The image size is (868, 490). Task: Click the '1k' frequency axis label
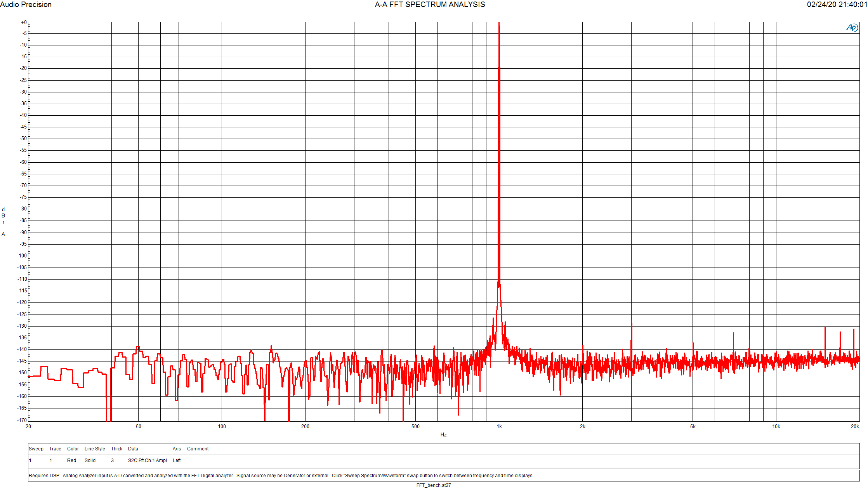point(499,426)
